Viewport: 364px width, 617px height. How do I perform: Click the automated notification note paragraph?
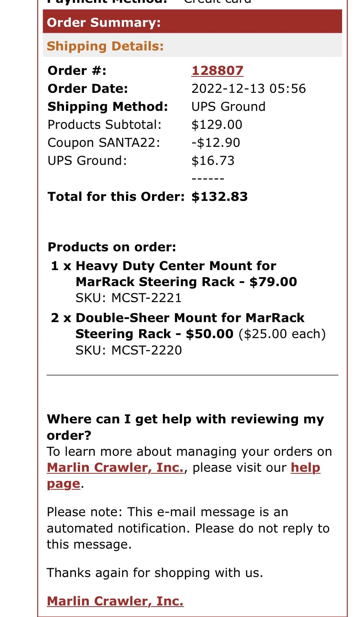tap(188, 528)
